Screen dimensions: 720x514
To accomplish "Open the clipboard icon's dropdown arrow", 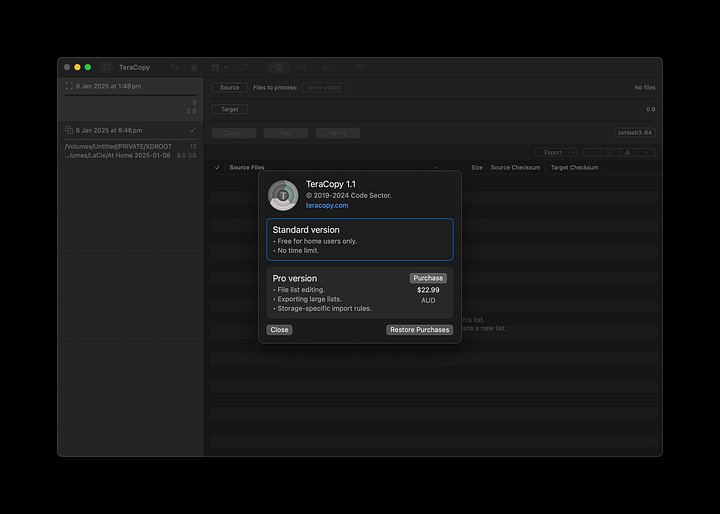I will click(225, 67).
